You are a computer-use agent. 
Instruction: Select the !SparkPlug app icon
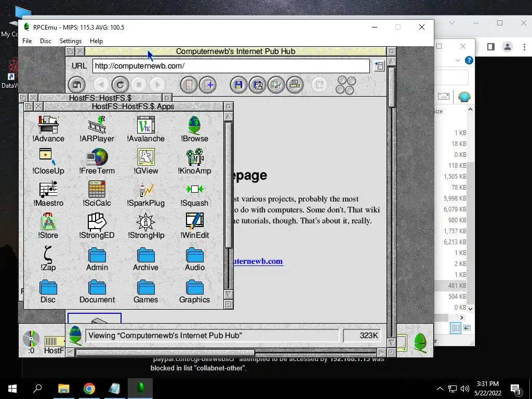coord(146,193)
